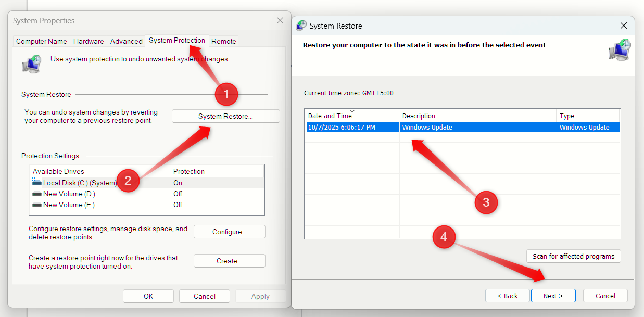
Task: Sort by Type column header
Action: pyautogui.click(x=588, y=116)
